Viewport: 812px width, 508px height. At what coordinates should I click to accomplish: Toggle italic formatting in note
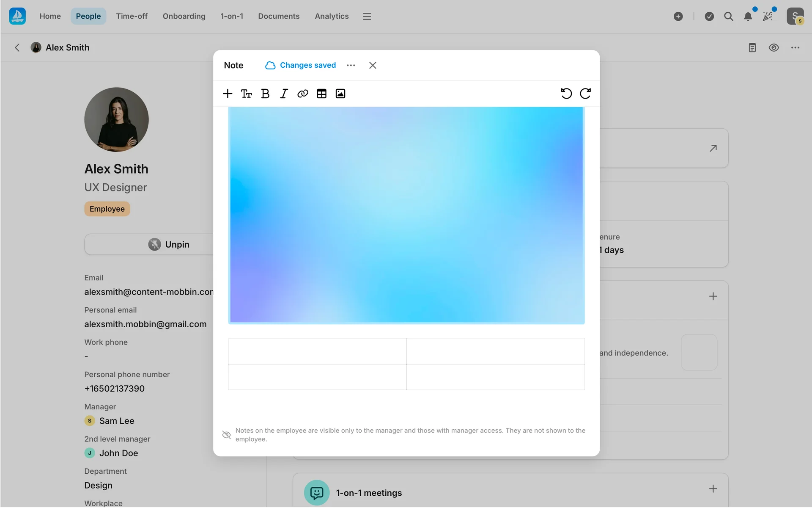pos(284,94)
